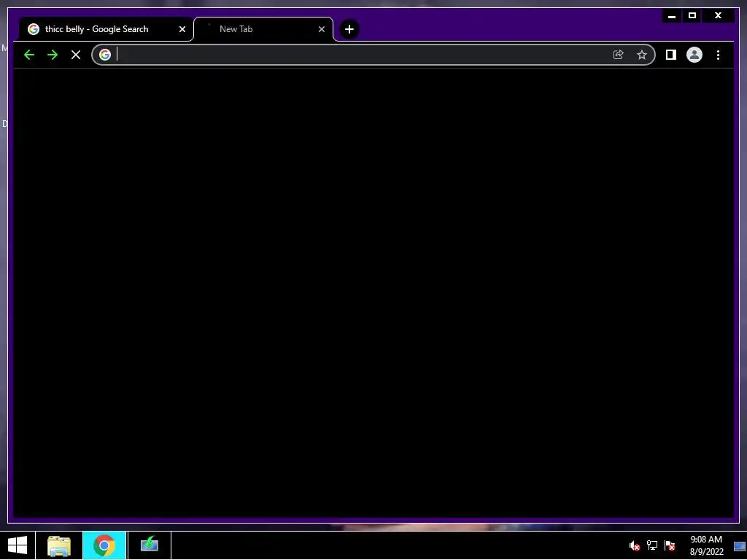Click the muted volume tray icon

(x=634, y=545)
